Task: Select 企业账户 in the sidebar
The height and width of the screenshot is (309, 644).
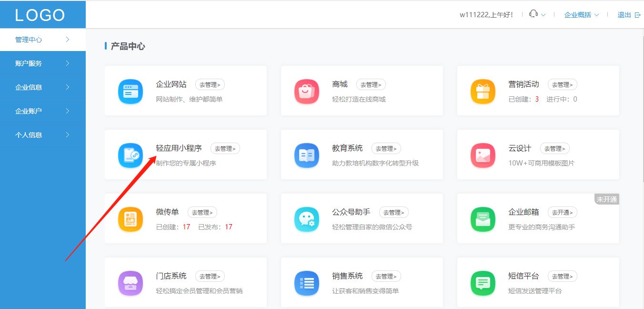Action: click(43, 111)
